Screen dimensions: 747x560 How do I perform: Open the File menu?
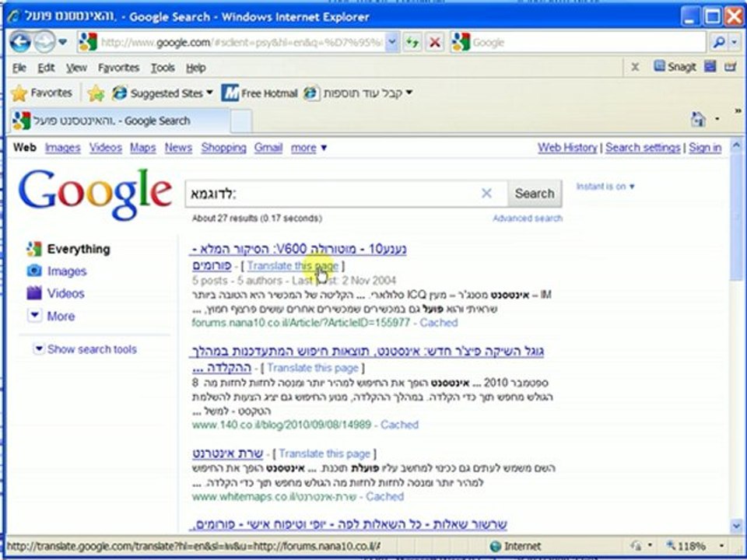tap(19, 68)
